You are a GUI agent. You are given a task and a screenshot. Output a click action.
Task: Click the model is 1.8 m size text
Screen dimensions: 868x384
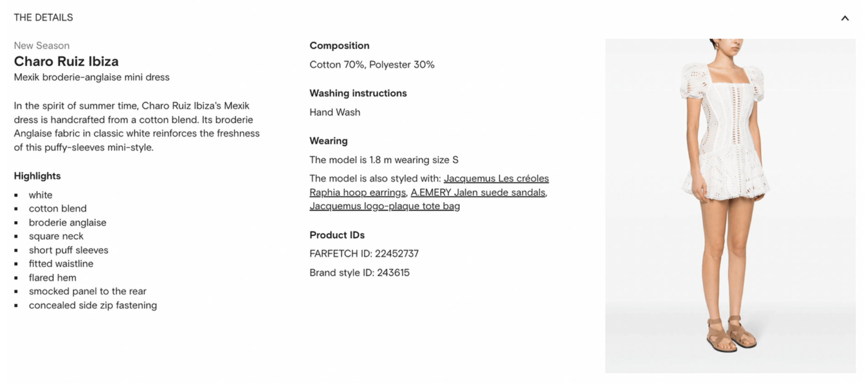(384, 160)
